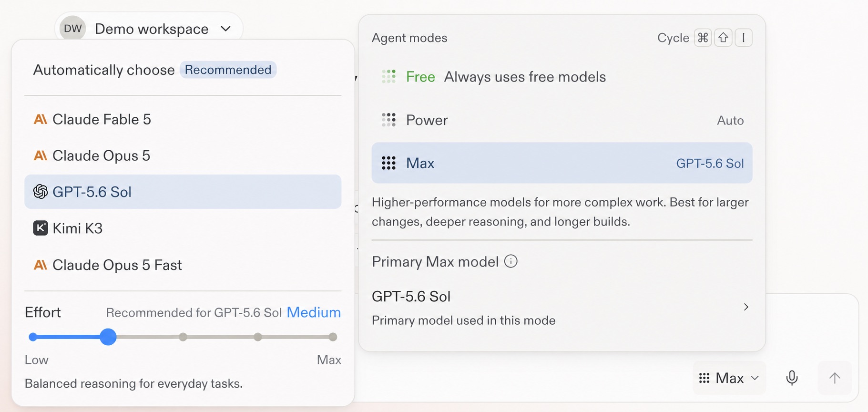Click the DW workspace avatar

coord(72,29)
